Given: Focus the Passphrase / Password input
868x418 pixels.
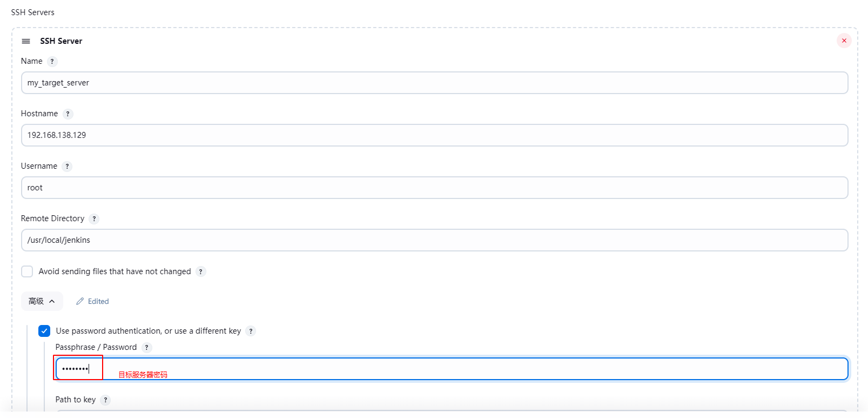Looking at the screenshot, I should 452,369.
